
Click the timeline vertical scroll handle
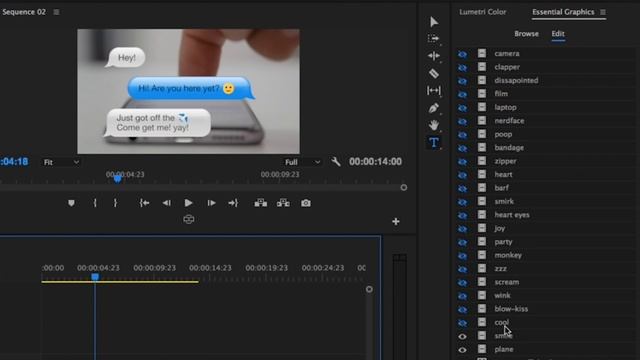pyautogui.click(x=369, y=289)
